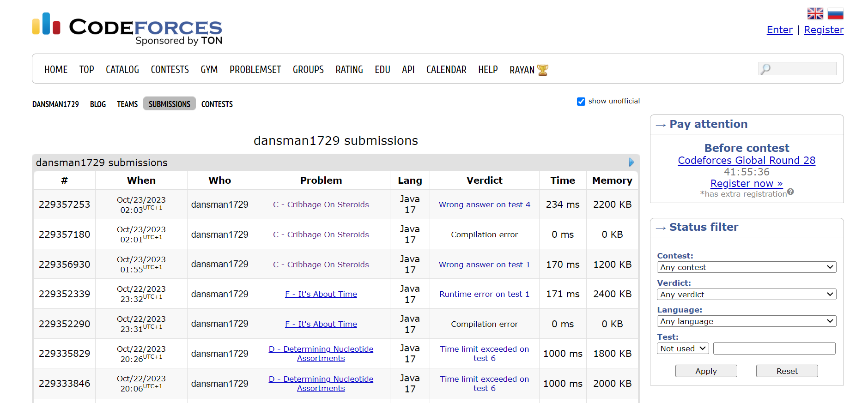The width and height of the screenshot is (868, 403).
Task: Navigate to GYM
Action: pos(209,70)
